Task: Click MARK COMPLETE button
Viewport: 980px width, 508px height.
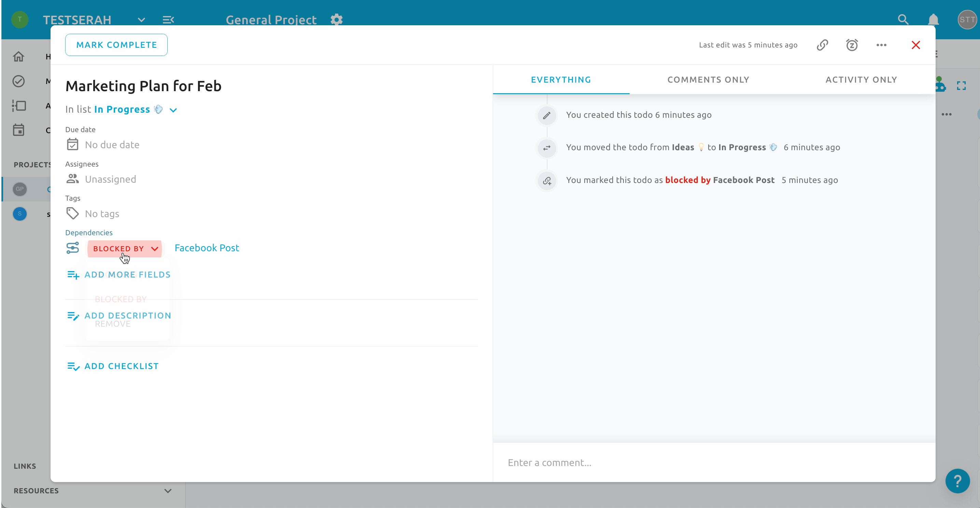Action: 116,45
